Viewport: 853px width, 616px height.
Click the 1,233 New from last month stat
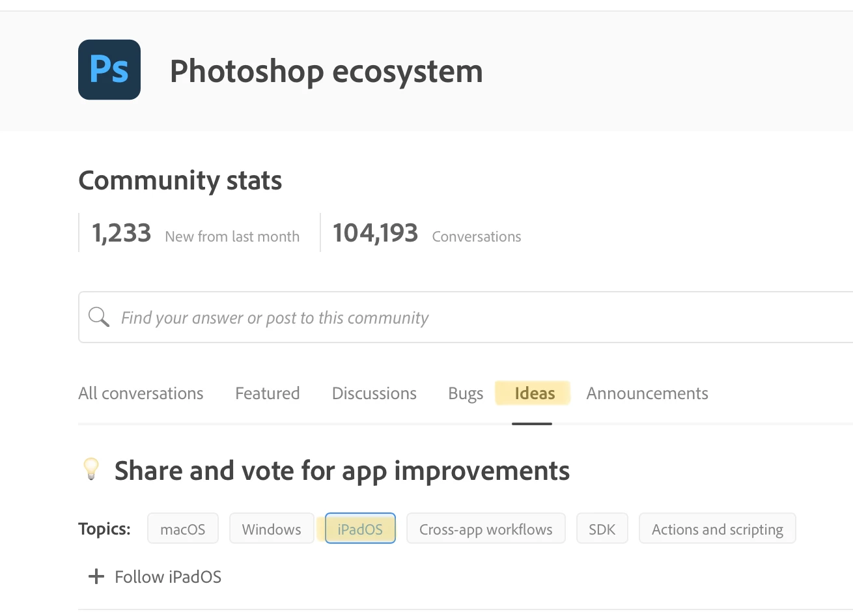pos(195,233)
